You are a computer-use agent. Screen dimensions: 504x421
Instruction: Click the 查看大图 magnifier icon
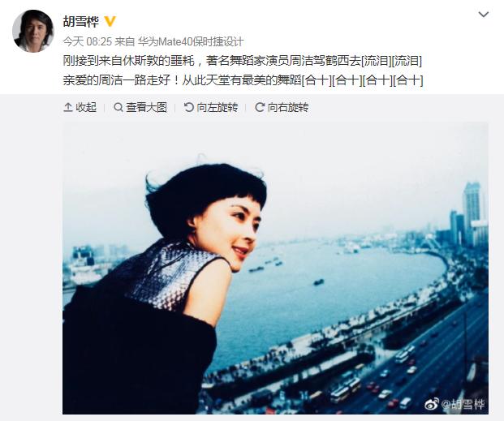(x=118, y=107)
